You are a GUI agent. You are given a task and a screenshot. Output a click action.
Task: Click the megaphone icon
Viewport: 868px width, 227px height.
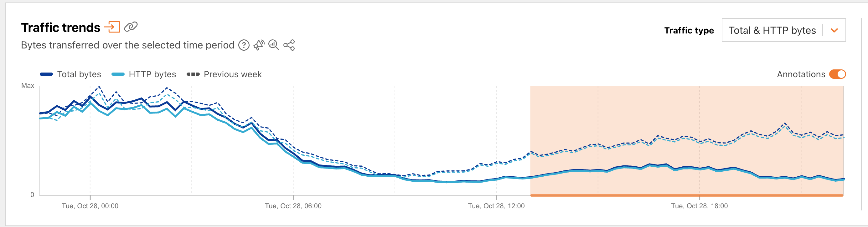pyautogui.click(x=259, y=45)
